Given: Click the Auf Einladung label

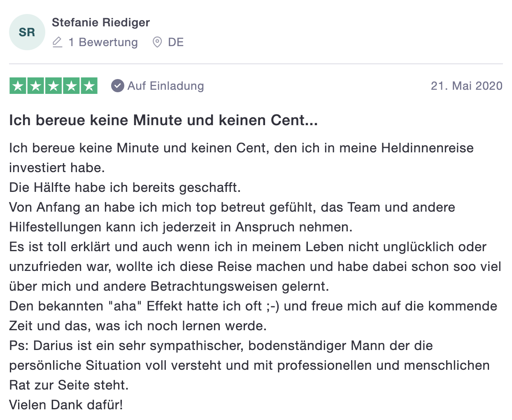Looking at the screenshot, I should (x=166, y=86).
